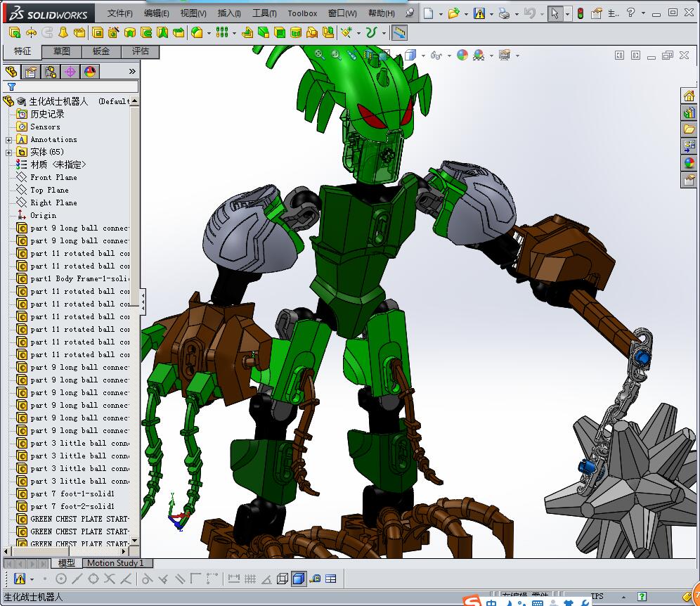
Task: Open the Hide/Show Items glasses dropdown
Action: [448, 56]
